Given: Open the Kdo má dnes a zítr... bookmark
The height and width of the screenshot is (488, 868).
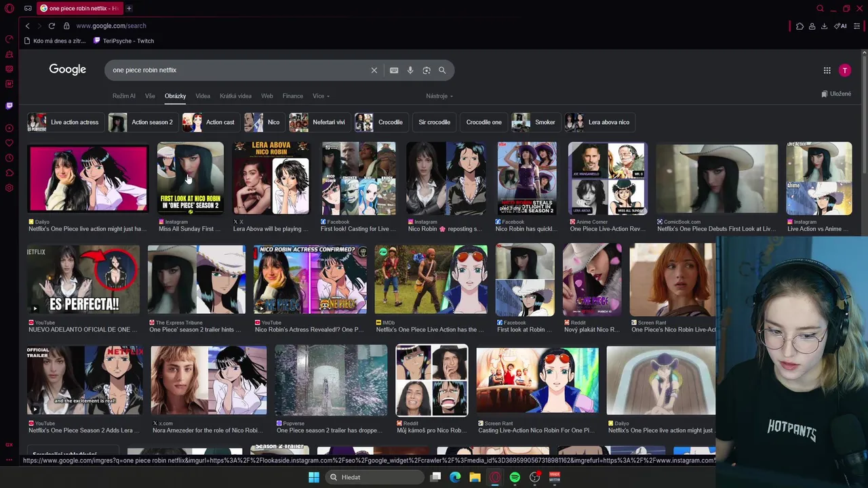Looking at the screenshot, I should 55,41.
